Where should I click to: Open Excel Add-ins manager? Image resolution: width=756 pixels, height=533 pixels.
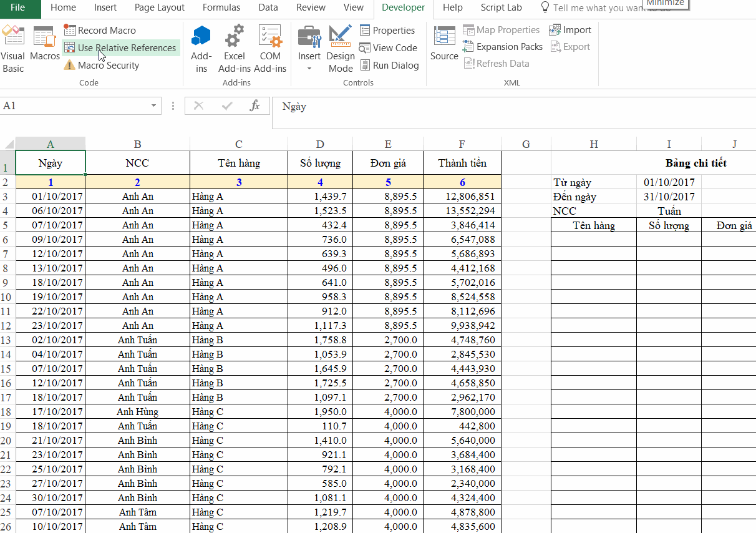235,49
